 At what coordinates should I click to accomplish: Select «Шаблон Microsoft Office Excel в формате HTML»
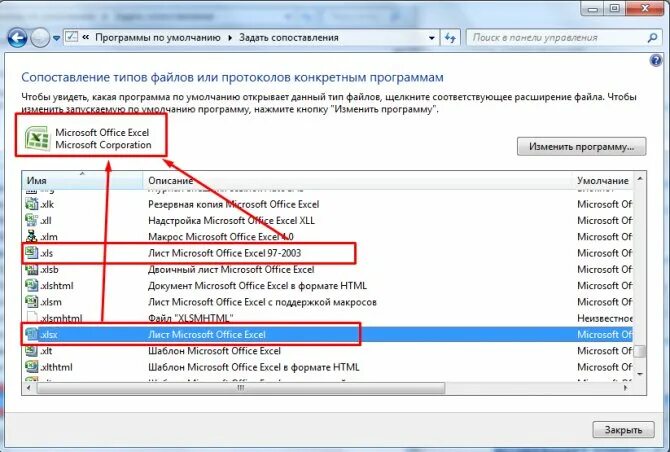point(253,367)
